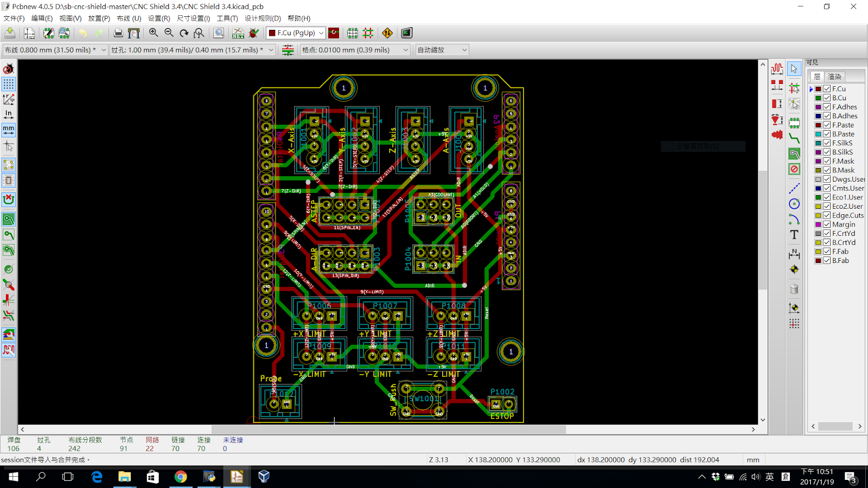This screenshot has width=868, height=488.
Task: Run the design rules check (ladybug icon)
Action: coord(253,33)
